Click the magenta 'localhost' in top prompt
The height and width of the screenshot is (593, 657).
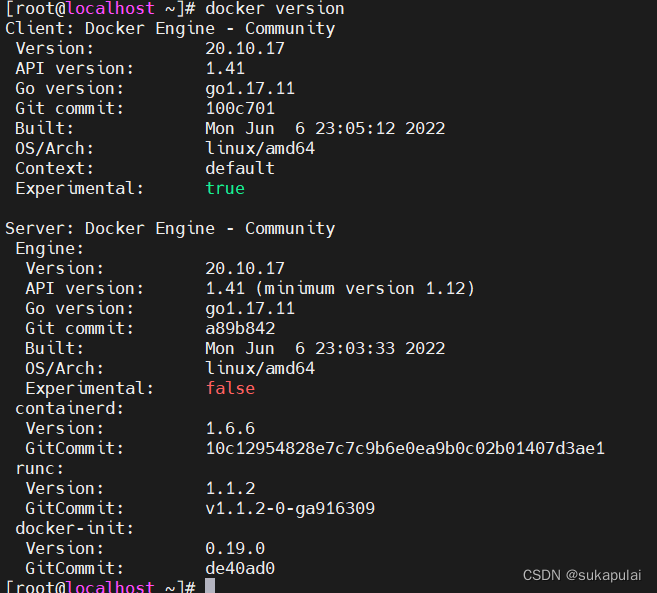(110, 8)
